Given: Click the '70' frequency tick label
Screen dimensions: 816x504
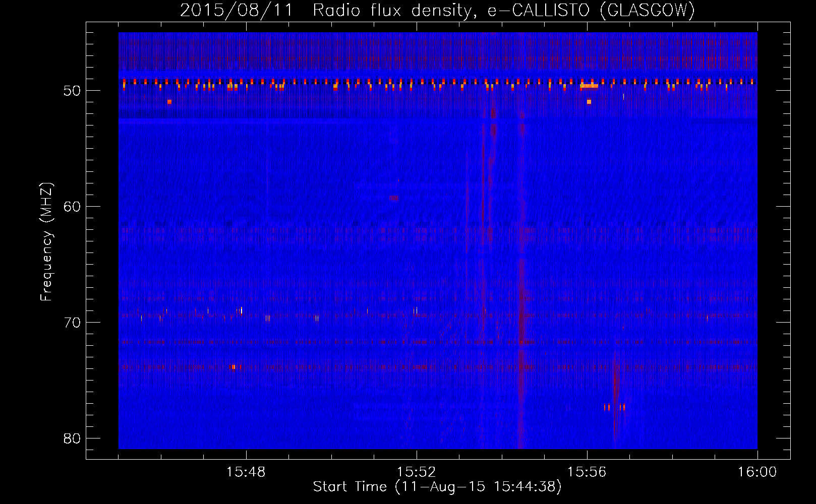Looking at the screenshot, I should [72, 323].
